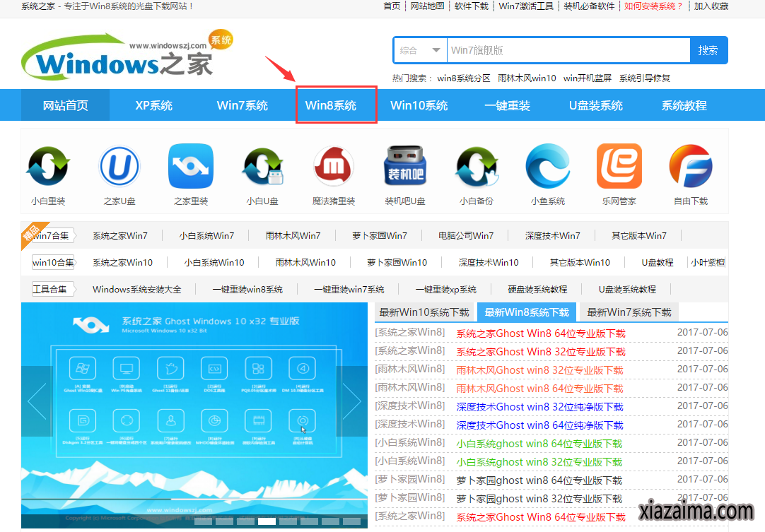Click hot search 系统引导修复
This screenshot has width=765, height=532.
click(x=645, y=78)
